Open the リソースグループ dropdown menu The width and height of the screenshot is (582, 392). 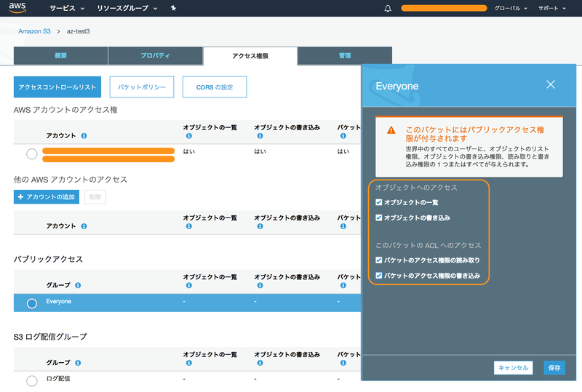(x=127, y=8)
